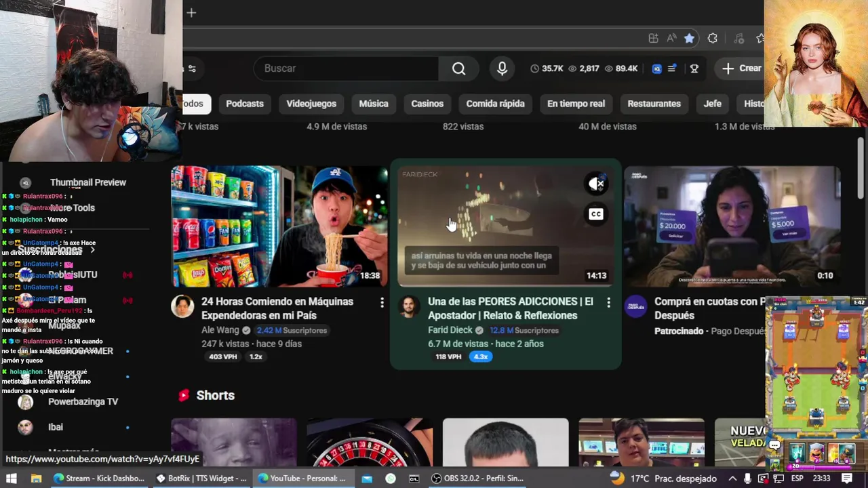Switch to BotRix TTS Widget taskbar window

201,478
